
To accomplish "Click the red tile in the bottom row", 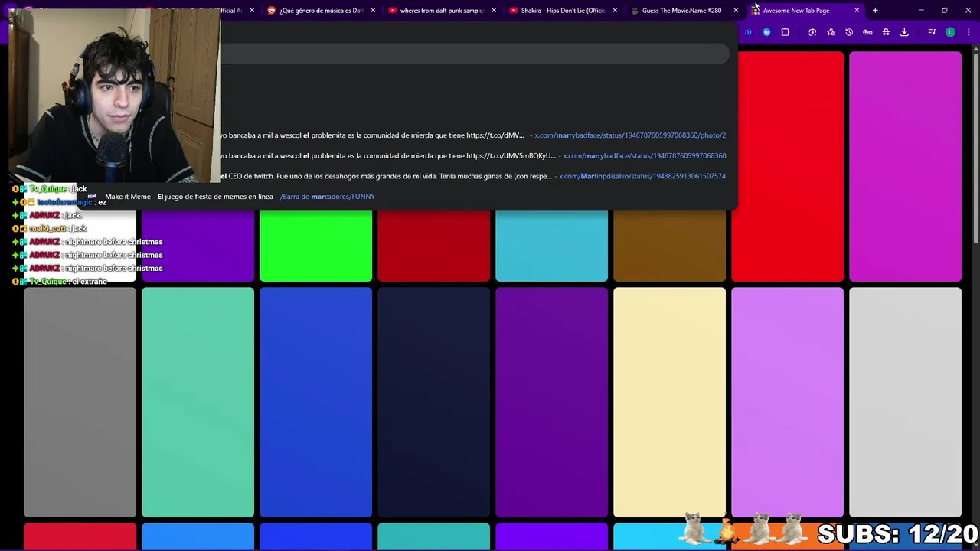I will (x=80, y=537).
